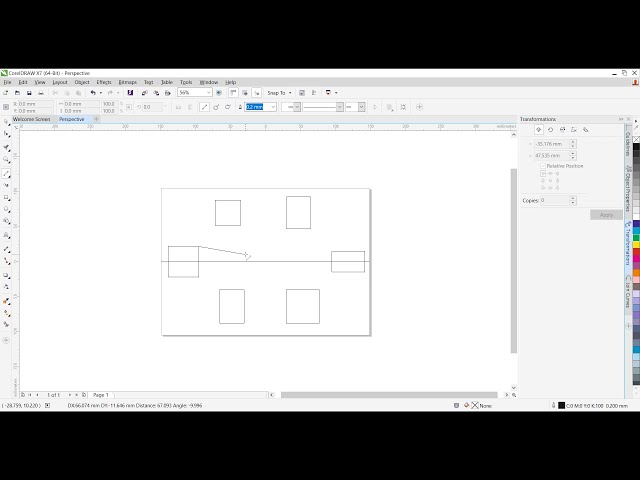Select the Polygon tool in the toolbox

[x=6, y=221]
